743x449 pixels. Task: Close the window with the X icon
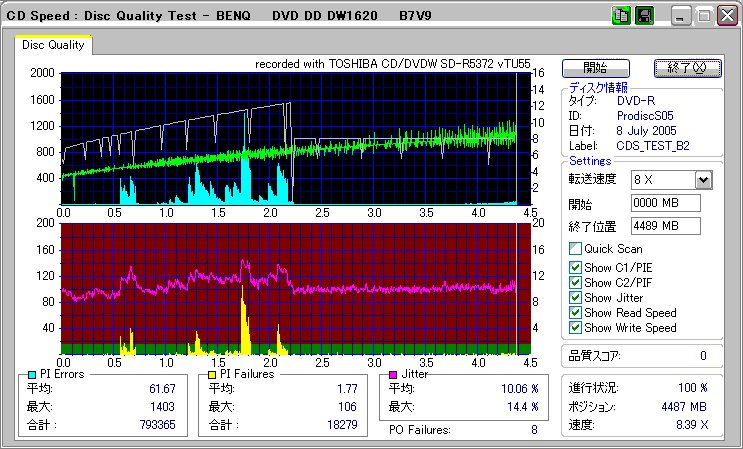(x=725, y=17)
